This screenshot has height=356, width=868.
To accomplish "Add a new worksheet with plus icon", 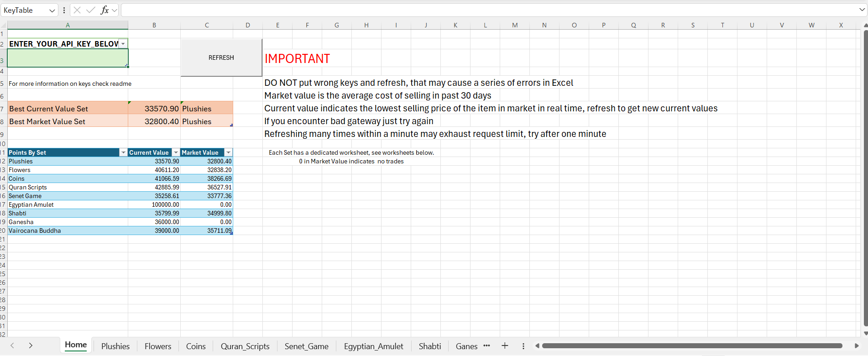I will (x=505, y=346).
